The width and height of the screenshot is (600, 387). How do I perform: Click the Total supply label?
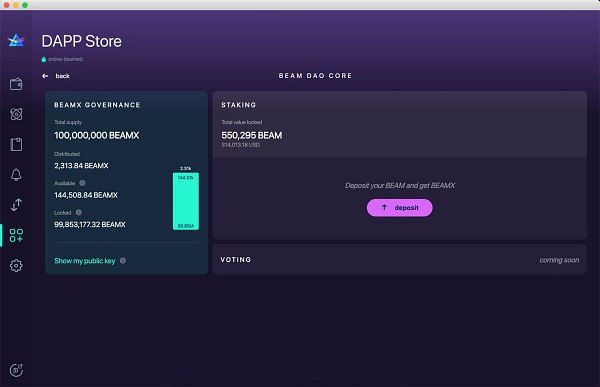tap(68, 122)
